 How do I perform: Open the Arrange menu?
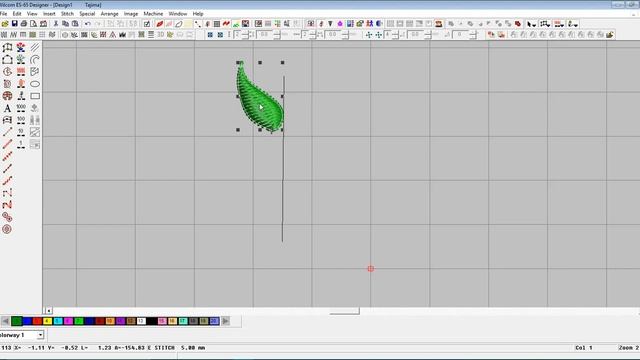click(x=109, y=13)
